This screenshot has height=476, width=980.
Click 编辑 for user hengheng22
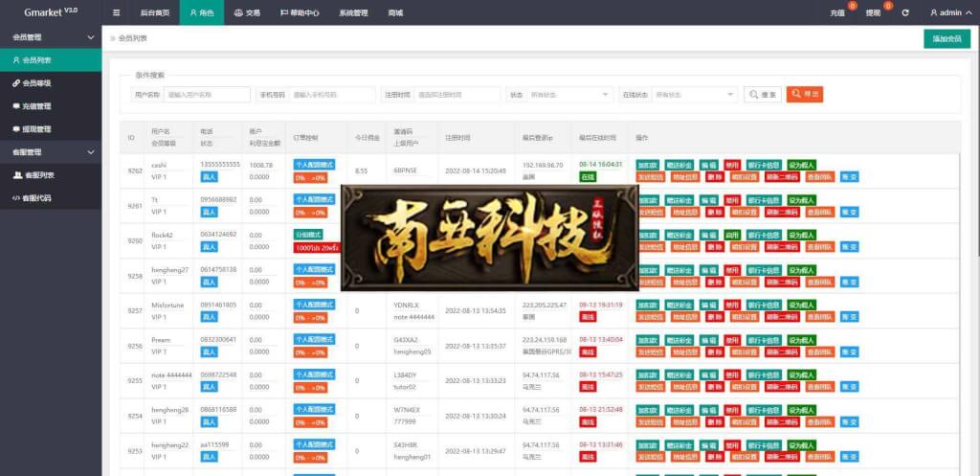click(x=708, y=445)
